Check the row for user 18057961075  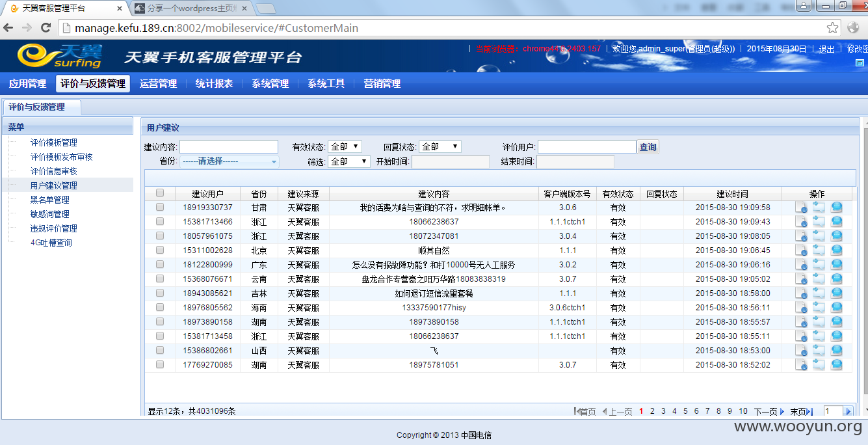point(160,236)
